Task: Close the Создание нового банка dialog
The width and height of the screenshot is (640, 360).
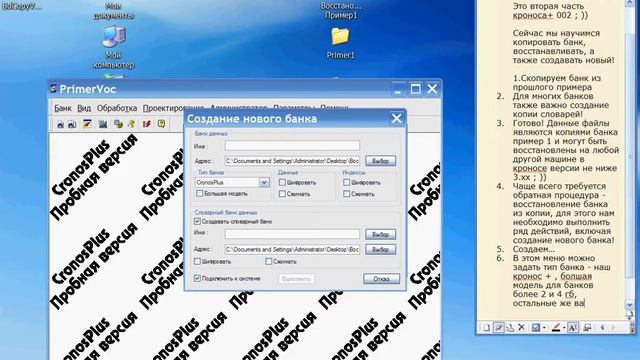Action: (396, 118)
